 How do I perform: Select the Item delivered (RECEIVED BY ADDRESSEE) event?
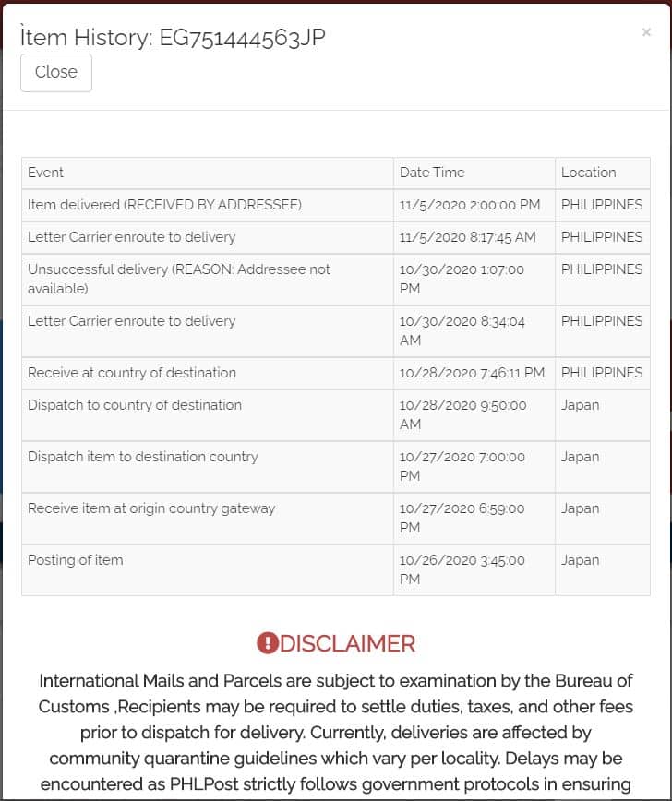coord(164,205)
